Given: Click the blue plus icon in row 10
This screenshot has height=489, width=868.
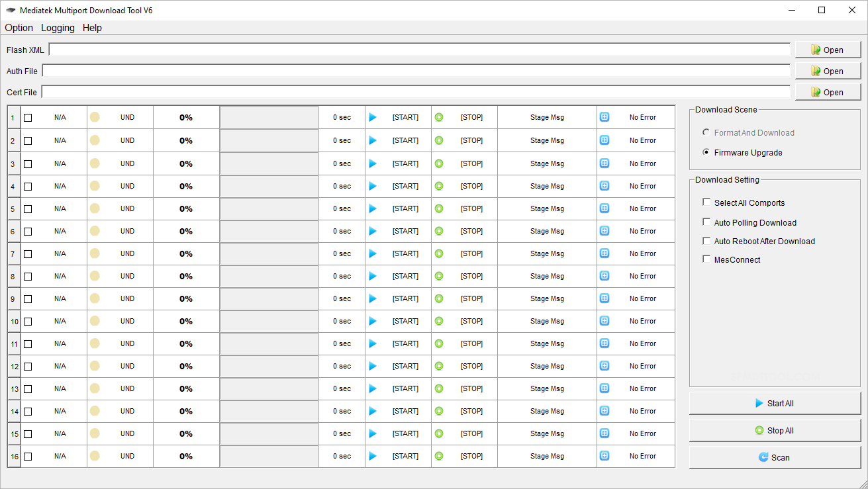Looking at the screenshot, I should coord(604,321).
